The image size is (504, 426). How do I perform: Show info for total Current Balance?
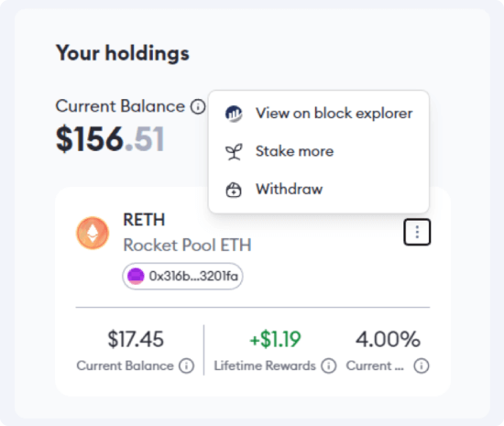[198, 106]
